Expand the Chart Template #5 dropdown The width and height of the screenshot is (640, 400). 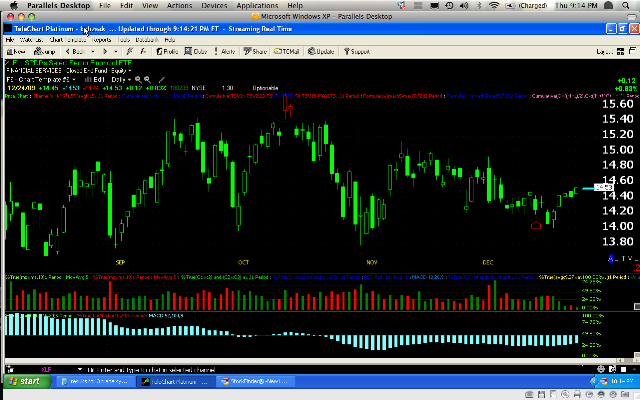74,80
